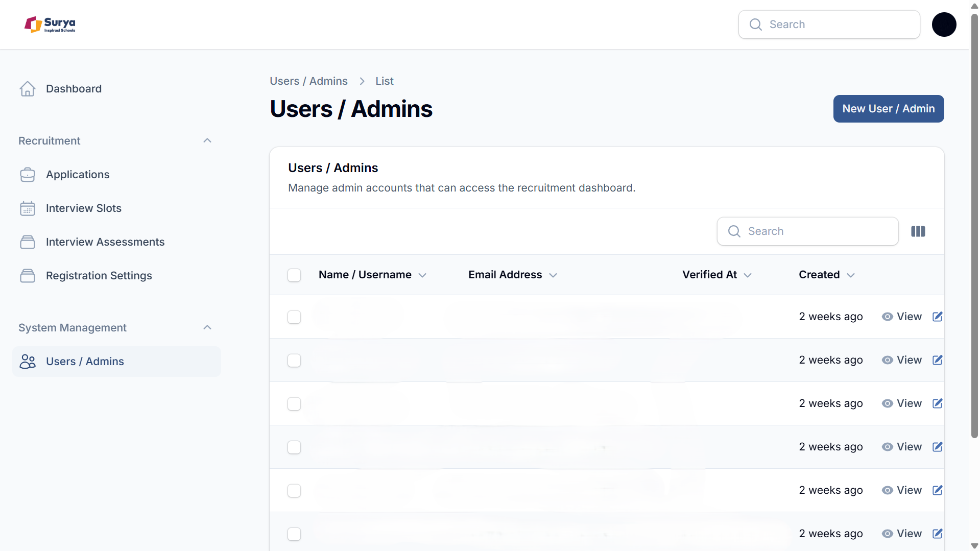Click the magnifier icon in the table search
Image resolution: width=980 pixels, height=551 pixels.
point(734,231)
